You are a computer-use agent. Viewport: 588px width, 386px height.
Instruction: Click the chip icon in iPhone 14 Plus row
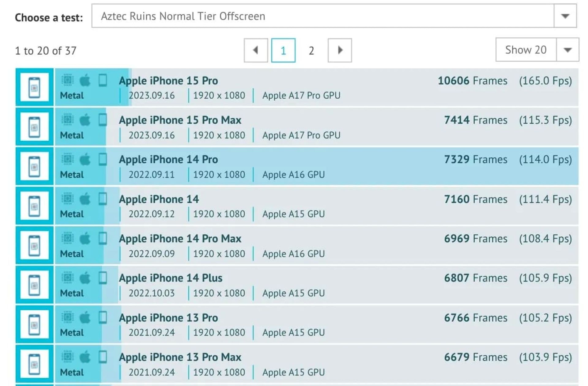67,278
